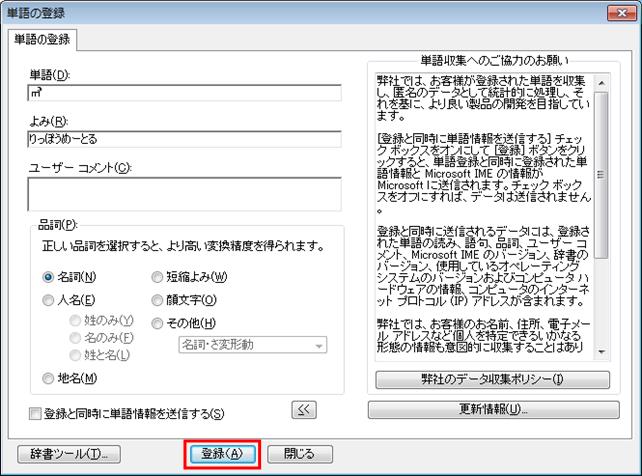Image resolution: width=642 pixels, height=476 pixels.
Task: Click the scroll-up arrow in the text pane
Action: pyautogui.click(x=601, y=83)
